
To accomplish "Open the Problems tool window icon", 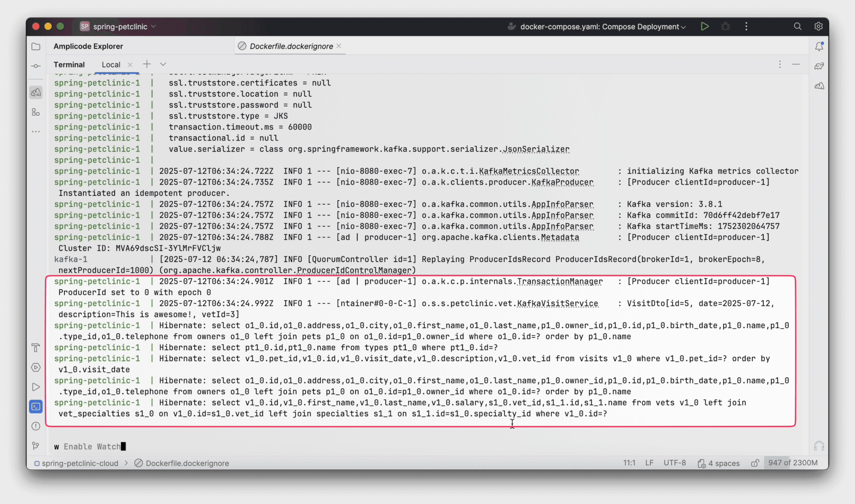I will coord(36,426).
